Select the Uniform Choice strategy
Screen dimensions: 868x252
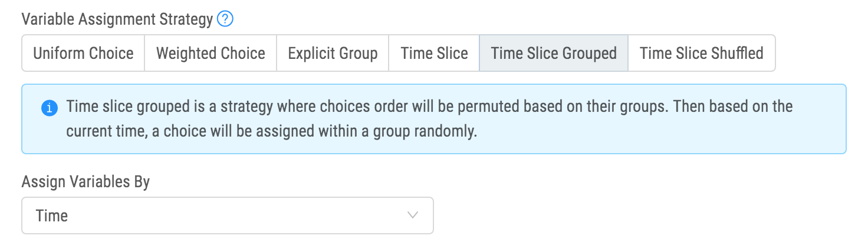coord(83,54)
